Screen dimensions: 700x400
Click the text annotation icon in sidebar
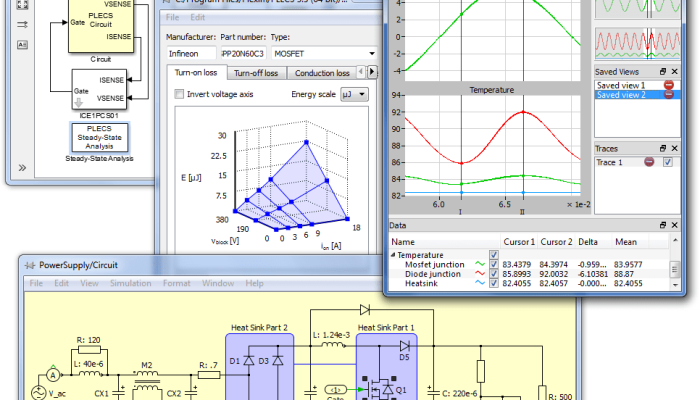tap(22, 44)
